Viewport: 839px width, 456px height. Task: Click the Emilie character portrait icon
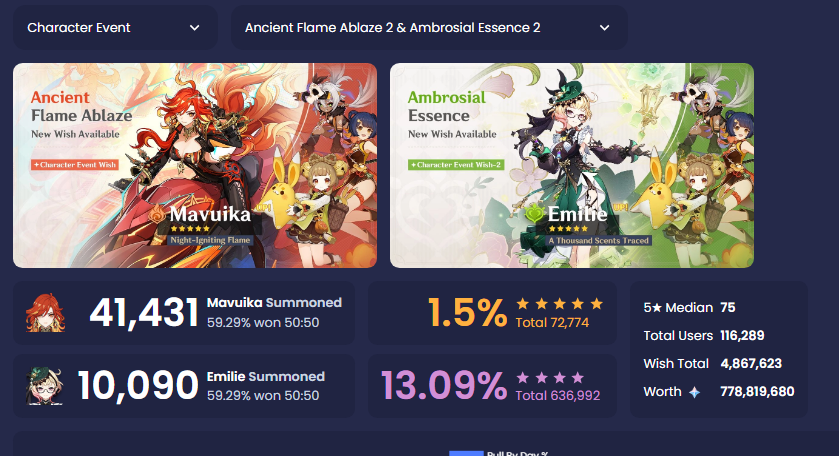tap(44, 386)
